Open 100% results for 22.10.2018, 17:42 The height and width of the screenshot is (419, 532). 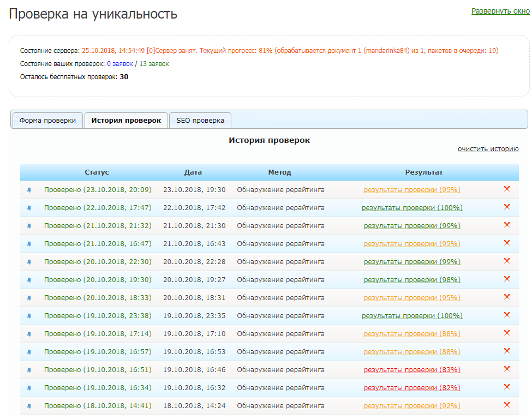412,208
